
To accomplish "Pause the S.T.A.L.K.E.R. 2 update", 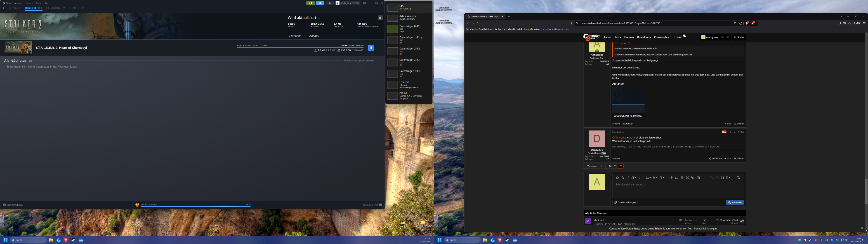I will pyautogui.click(x=371, y=48).
